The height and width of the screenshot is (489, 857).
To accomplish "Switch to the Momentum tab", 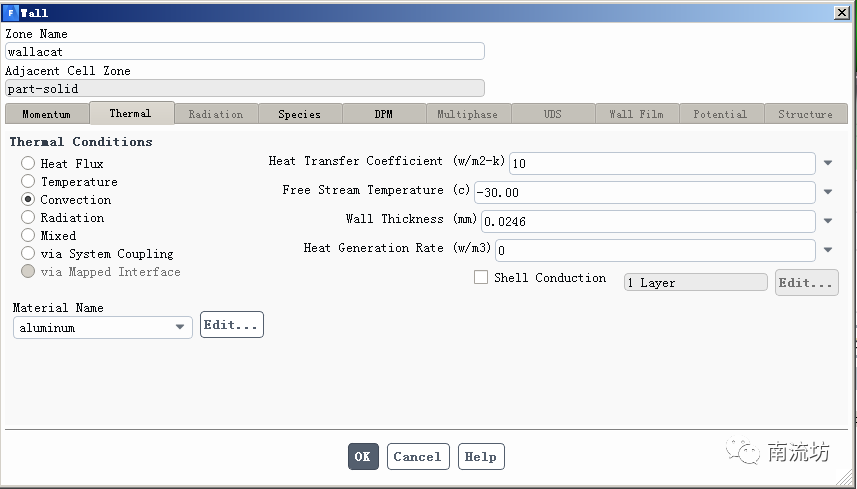I will [x=47, y=114].
